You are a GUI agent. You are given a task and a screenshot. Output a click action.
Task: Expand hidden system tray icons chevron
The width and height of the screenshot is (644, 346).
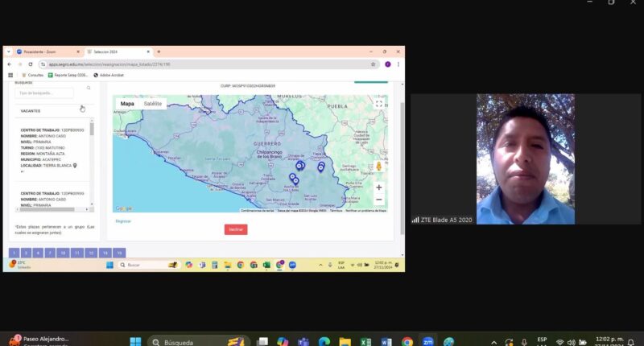(493, 342)
